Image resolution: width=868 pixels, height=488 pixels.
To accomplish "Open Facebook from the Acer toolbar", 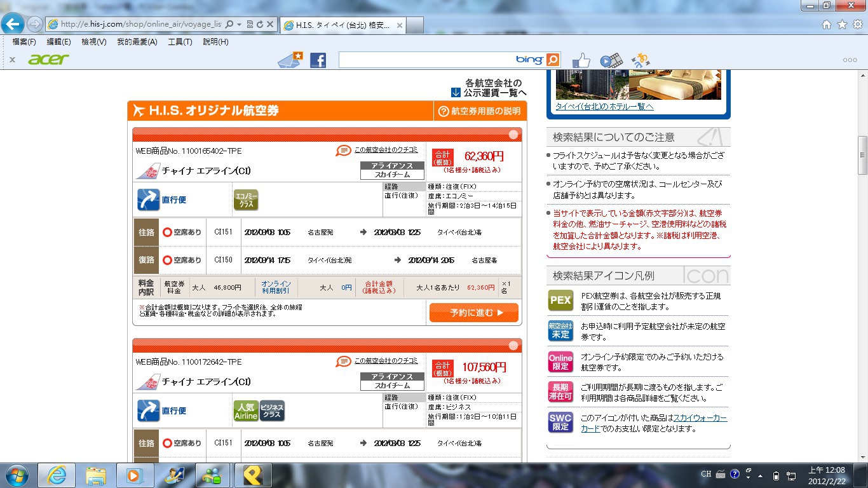I will [x=318, y=60].
